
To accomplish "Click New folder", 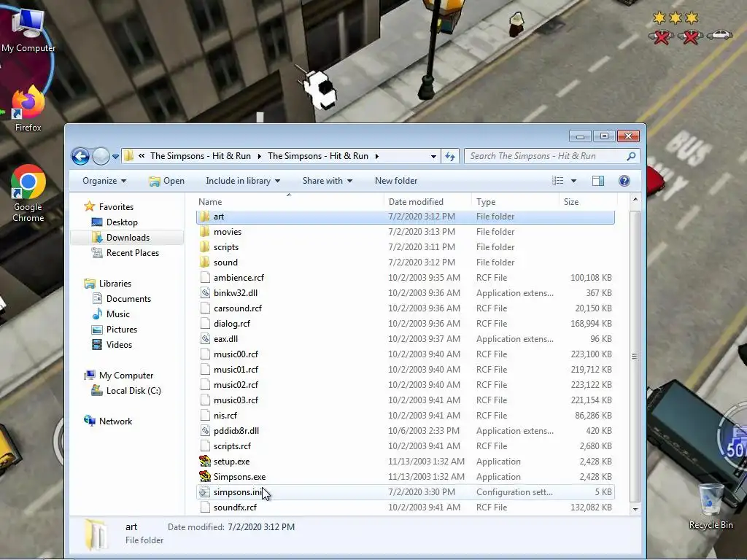I will point(396,181).
